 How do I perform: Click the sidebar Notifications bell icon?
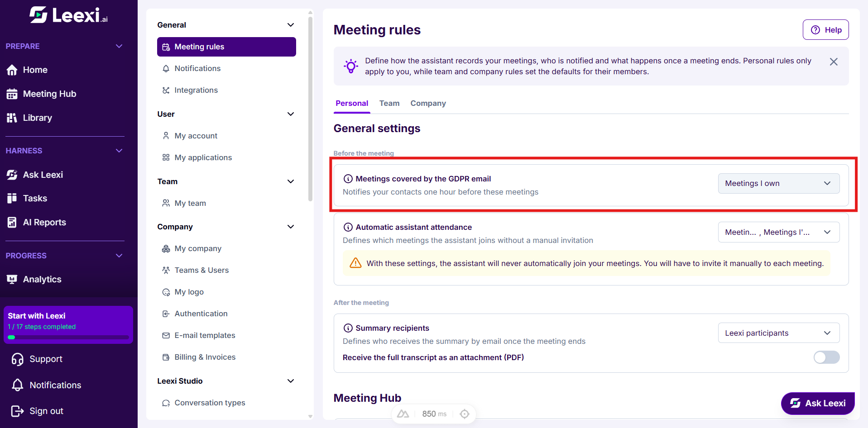pyautogui.click(x=18, y=385)
